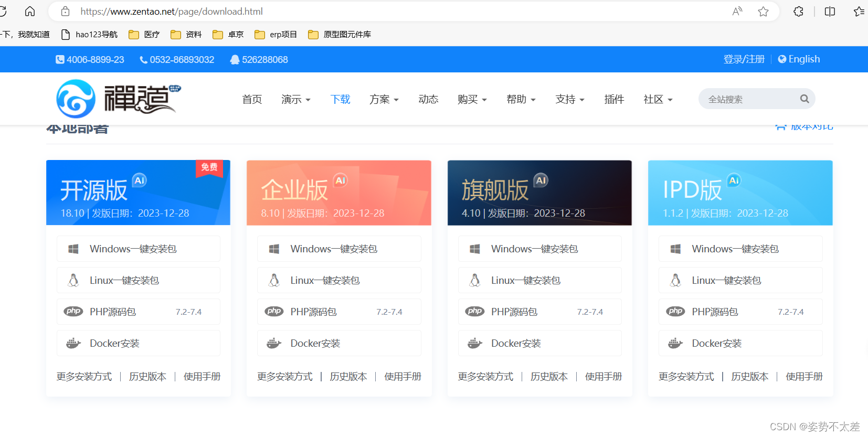Click the 4006-8899-23 phone number
This screenshot has width=868, height=437.
pos(90,60)
